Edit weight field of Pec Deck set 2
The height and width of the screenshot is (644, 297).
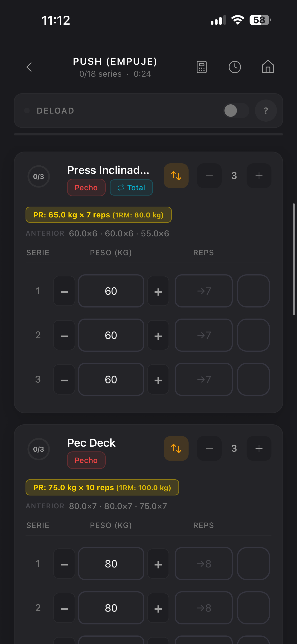111,608
